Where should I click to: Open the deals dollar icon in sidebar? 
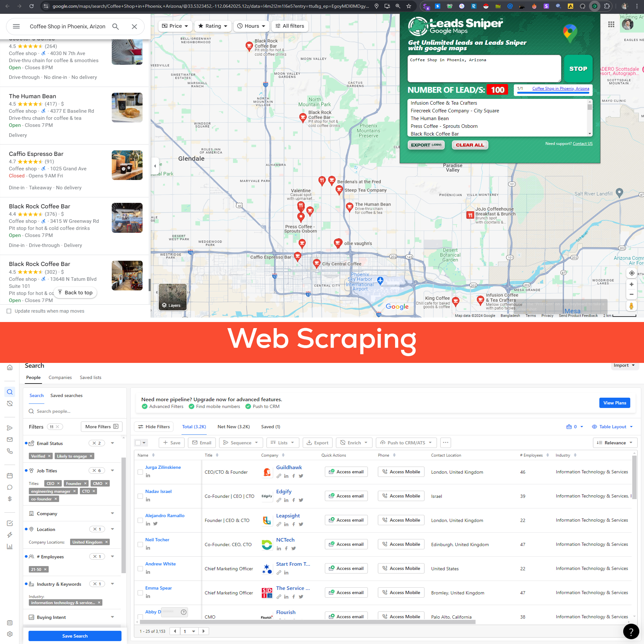pyautogui.click(x=10, y=499)
